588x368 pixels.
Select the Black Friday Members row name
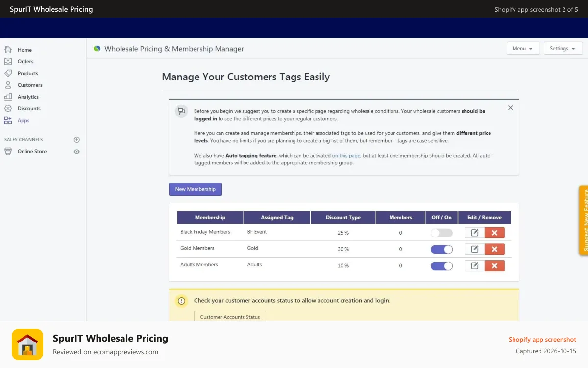click(x=205, y=231)
